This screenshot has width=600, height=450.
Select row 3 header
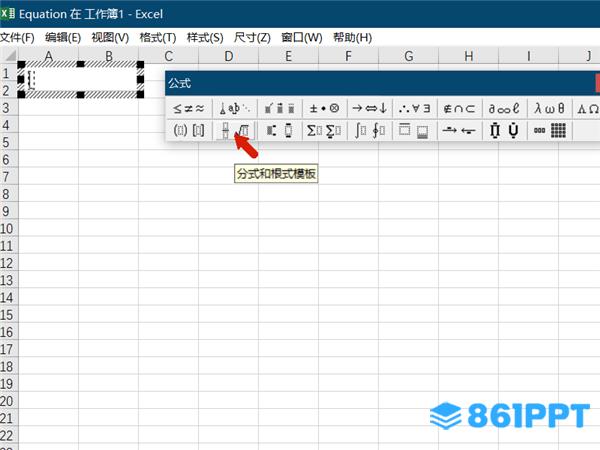[x=9, y=108]
